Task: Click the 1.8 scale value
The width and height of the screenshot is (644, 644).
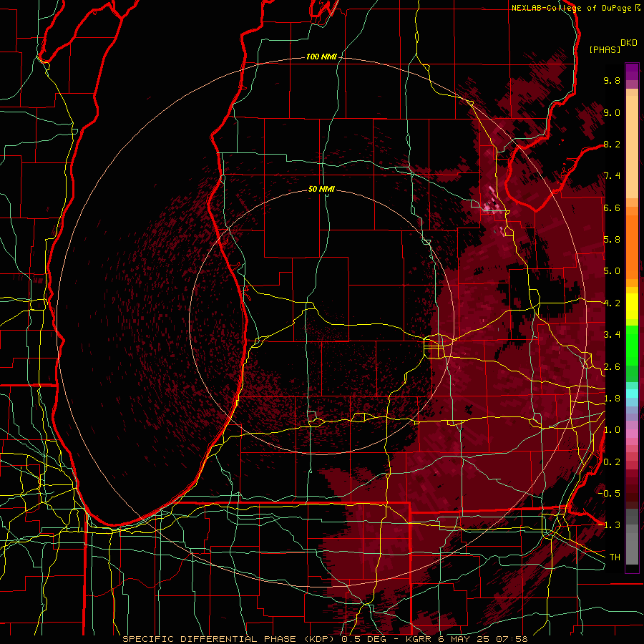Action: (x=612, y=399)
